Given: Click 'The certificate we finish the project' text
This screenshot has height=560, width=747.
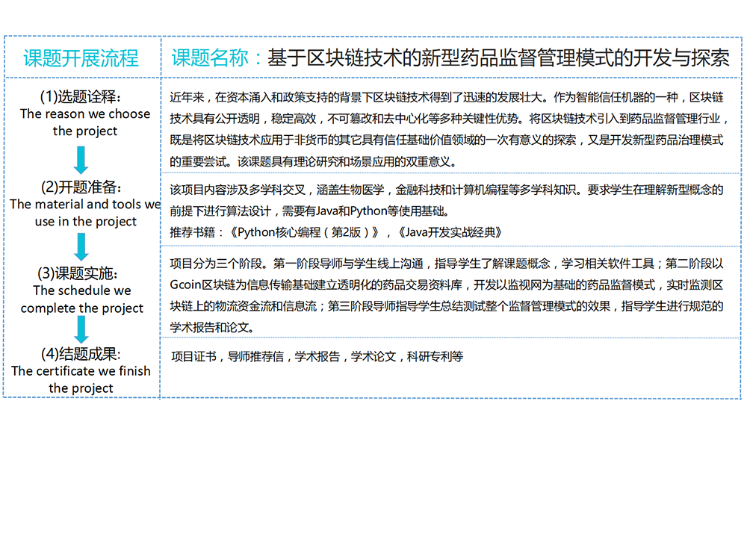Looking at the screenshot, I should click(81, 379).
